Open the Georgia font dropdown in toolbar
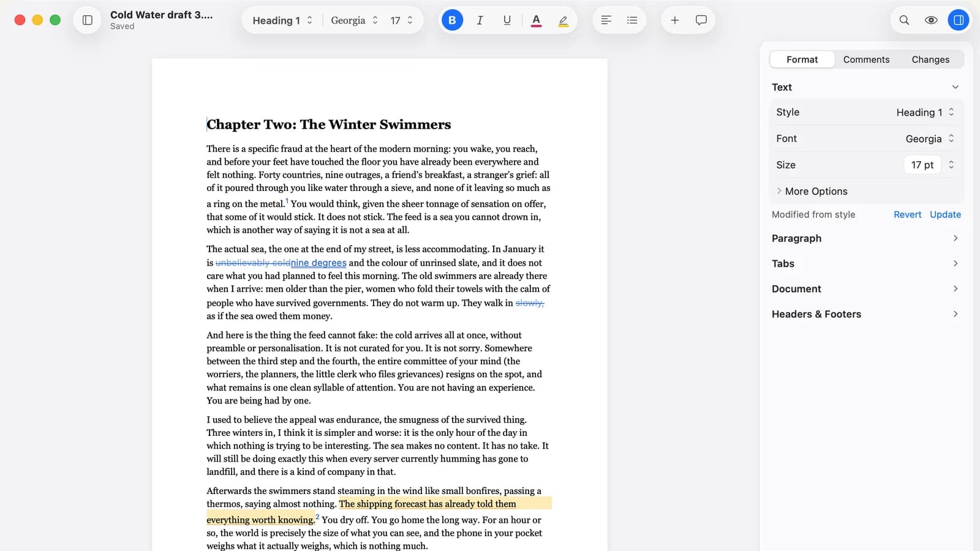This screenshot has width=980, height=551. coord(354,20)
